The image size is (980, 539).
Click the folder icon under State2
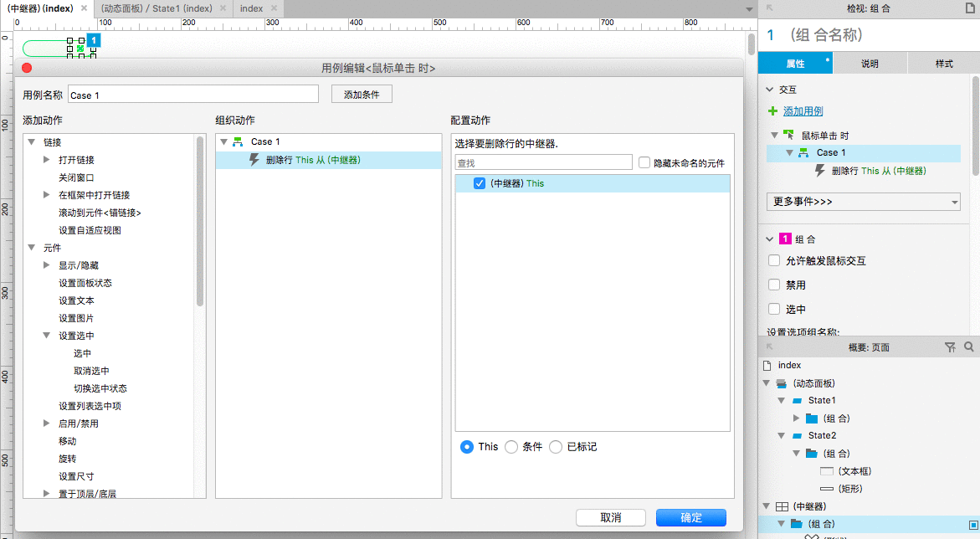812,454
